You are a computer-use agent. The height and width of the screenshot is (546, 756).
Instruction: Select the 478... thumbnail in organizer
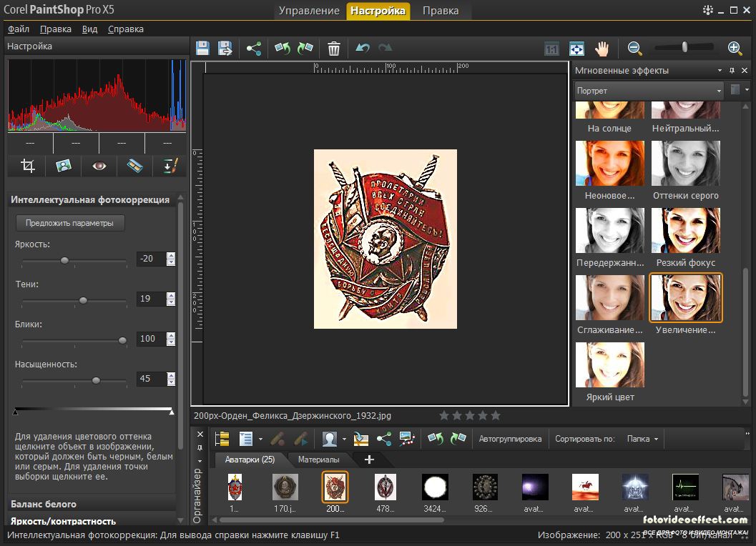pyautogui.click(x=386, y=487)
